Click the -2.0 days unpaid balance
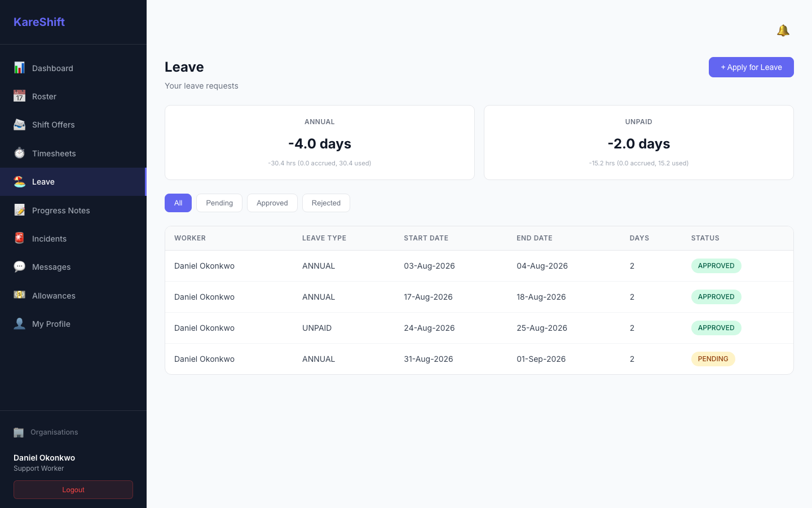Screen dimensions: 812x508 639,143
